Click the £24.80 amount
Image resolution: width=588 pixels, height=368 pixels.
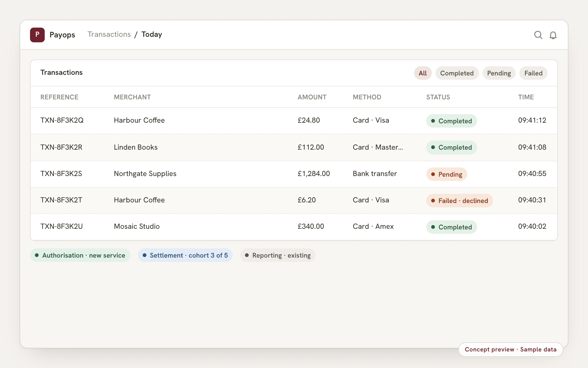pos(309,120)
